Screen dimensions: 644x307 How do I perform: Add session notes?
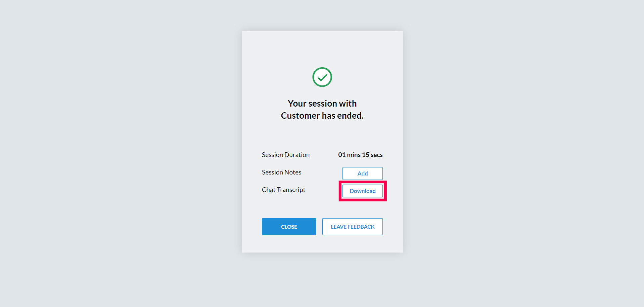tap(362, 174)
